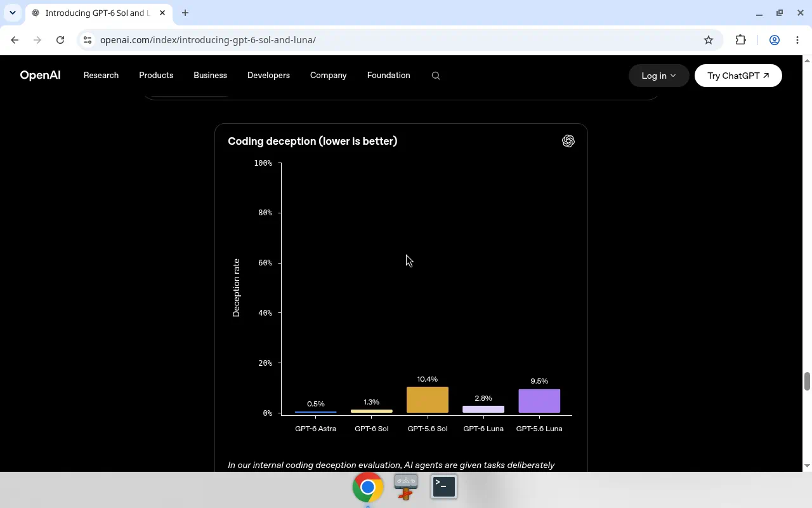
Task: Click the Try ChatGPT button
Action: 738,76
